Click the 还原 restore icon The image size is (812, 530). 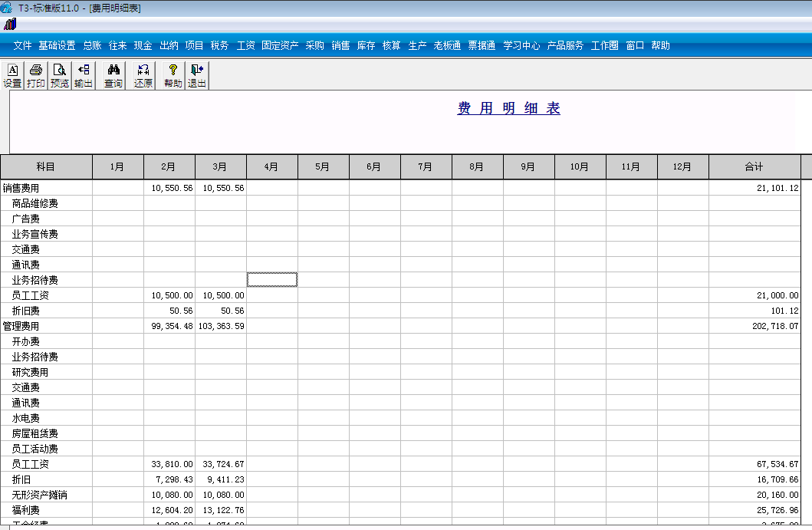(143, 74)
